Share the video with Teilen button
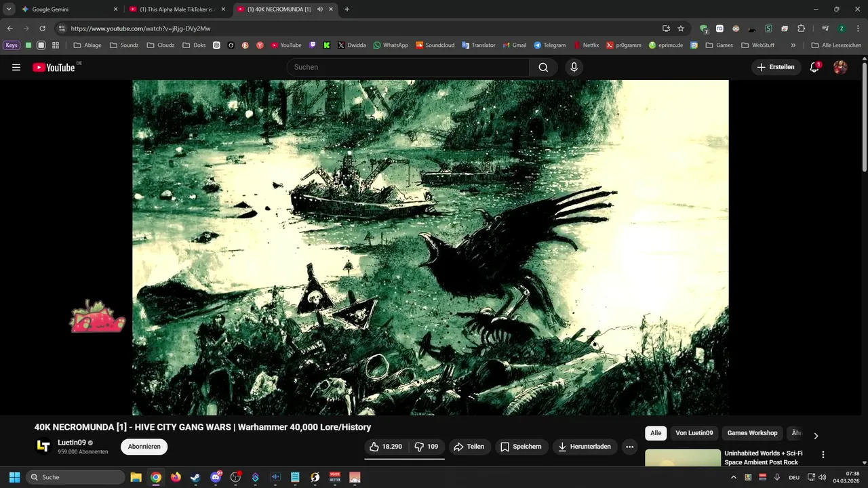868x488 pixels. pyautogui.click(x=469, y=447)
